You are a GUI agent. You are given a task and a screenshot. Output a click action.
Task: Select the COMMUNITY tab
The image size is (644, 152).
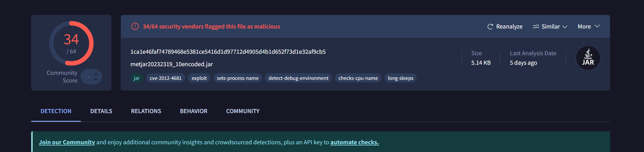(x=243, y=111)
